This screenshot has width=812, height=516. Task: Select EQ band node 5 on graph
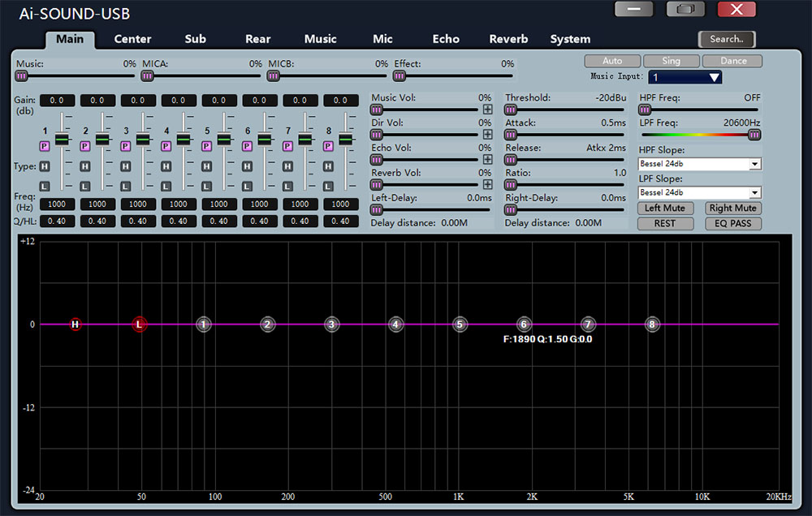coord(460,325)
